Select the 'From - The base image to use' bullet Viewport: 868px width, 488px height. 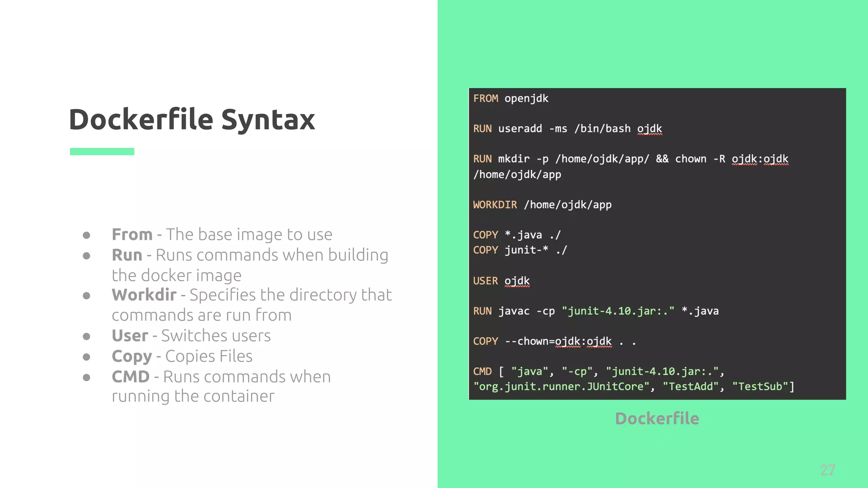pyautogui.click(x=222, y=234)
